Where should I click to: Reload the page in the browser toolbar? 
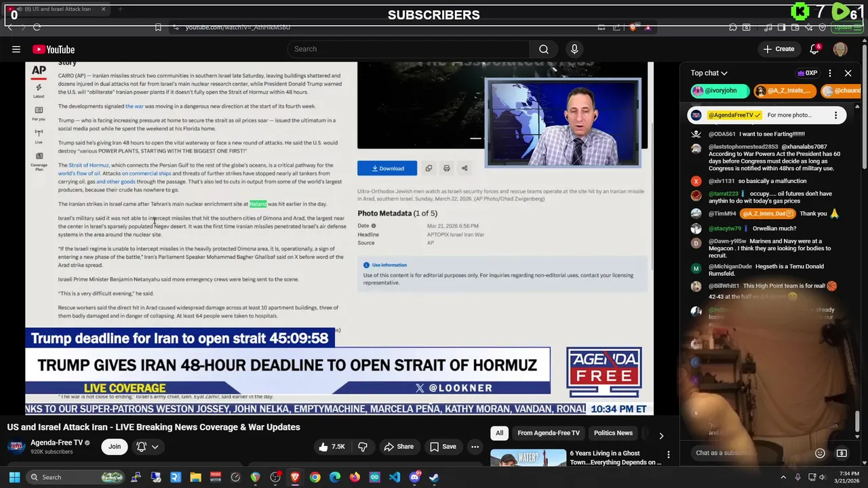point(37,27)
